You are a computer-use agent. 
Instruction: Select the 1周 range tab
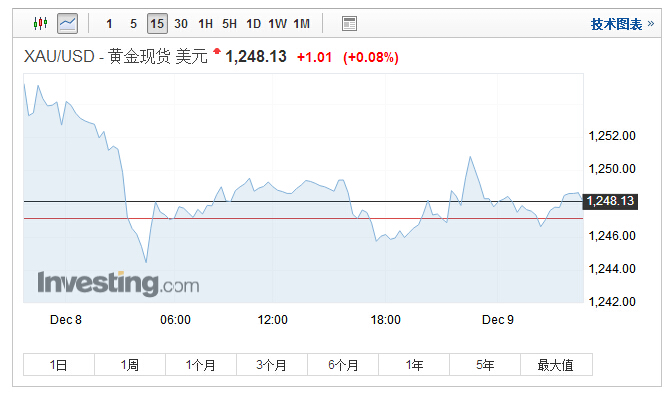pyautogui.click(x=130, y=365)
